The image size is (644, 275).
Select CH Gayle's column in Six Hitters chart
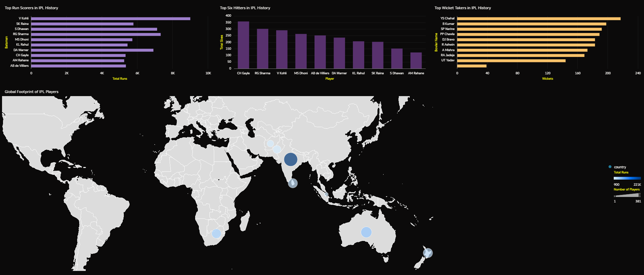click(243, 45)
